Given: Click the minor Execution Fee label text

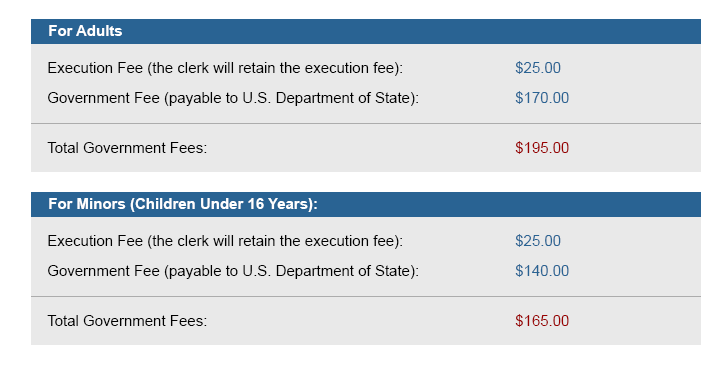Looking at the screenshot, I should point(225,241).
